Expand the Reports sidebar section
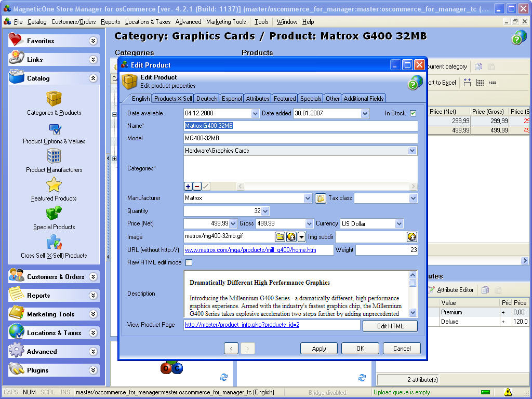This screenshot has width=532, height=399. point(94,296)
